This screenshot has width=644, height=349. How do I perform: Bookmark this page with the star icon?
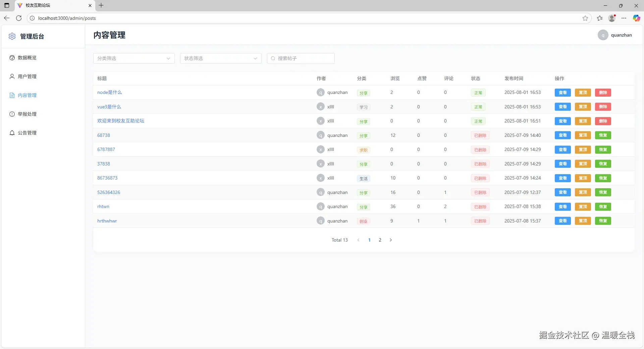(x=585, y=18)
